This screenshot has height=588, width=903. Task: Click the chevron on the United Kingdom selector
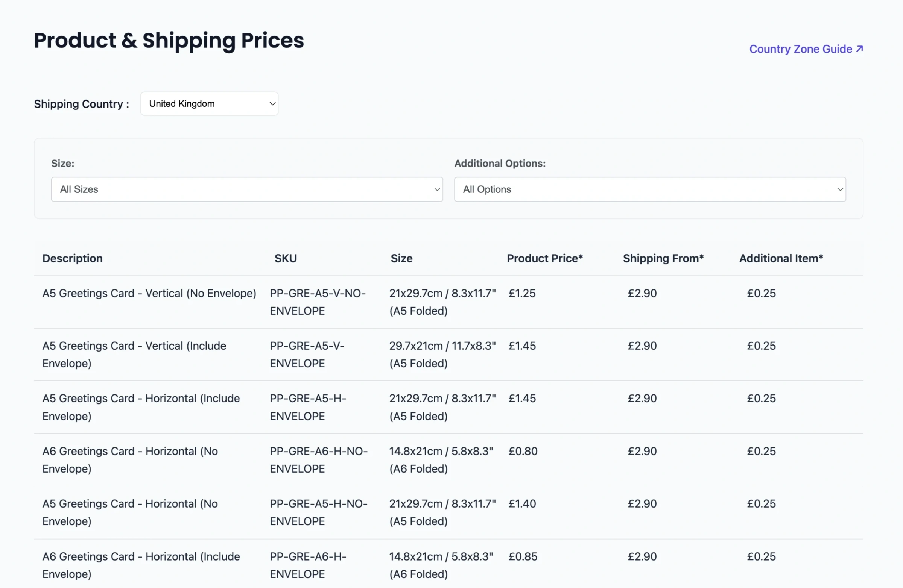click(272, 103)
